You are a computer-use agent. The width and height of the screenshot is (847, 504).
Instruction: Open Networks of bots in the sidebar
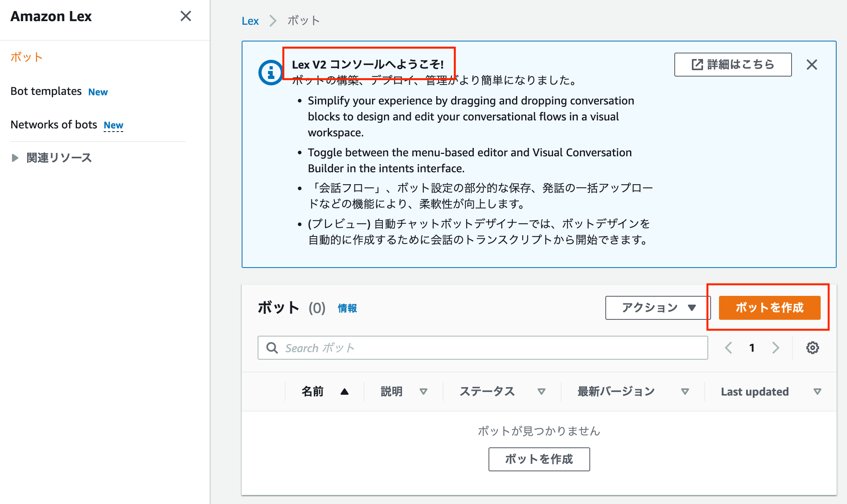pyautogui.click(x=54, y=125)
